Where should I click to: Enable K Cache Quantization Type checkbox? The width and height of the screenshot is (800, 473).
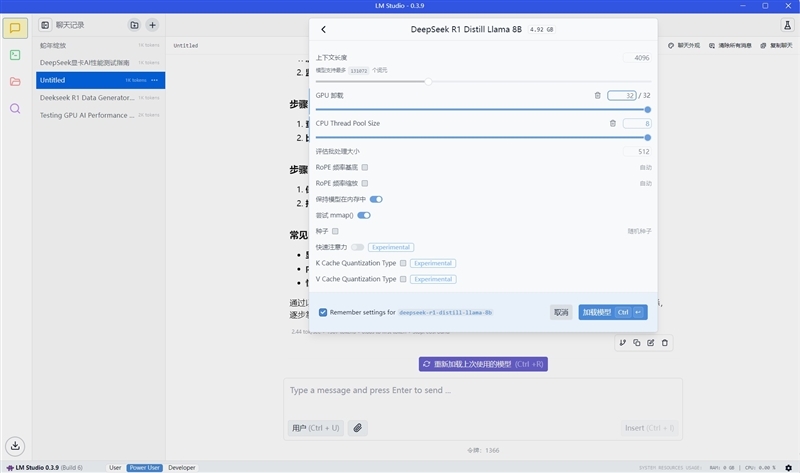pos(403,263)
